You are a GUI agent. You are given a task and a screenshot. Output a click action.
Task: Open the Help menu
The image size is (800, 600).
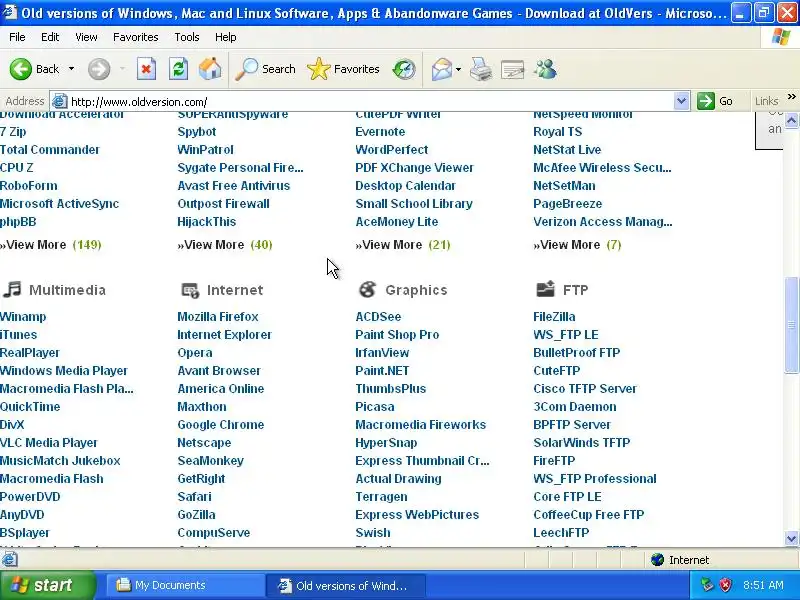(x=226, y=37)
